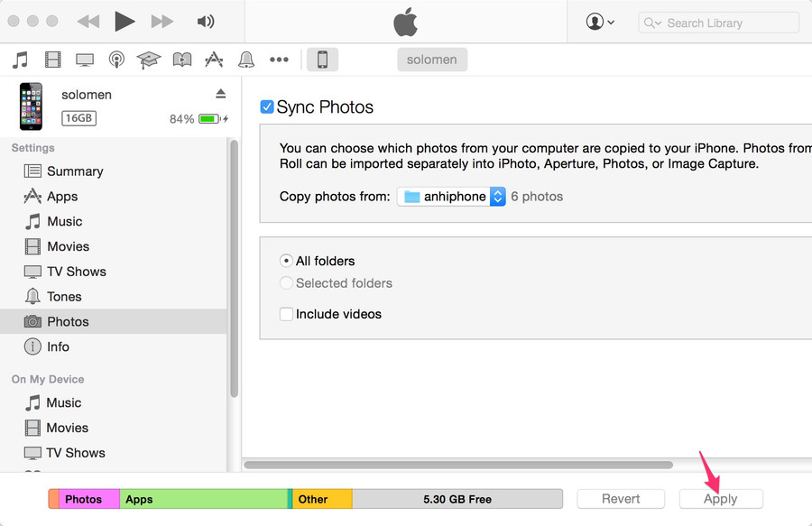Open Music under Settings sidebar
Screen dimensions: 812x526
click(114, 222)
